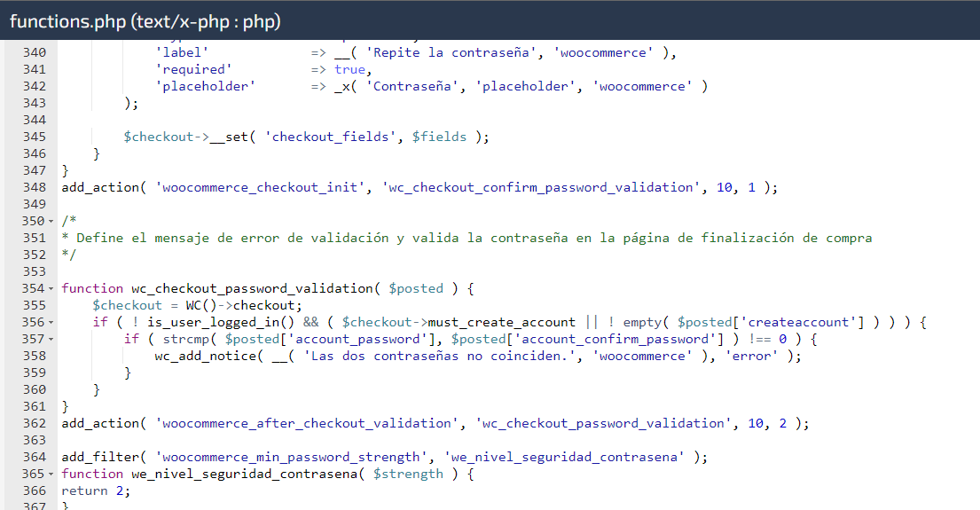Click line number 340 in the gutter

pos(35,52)
